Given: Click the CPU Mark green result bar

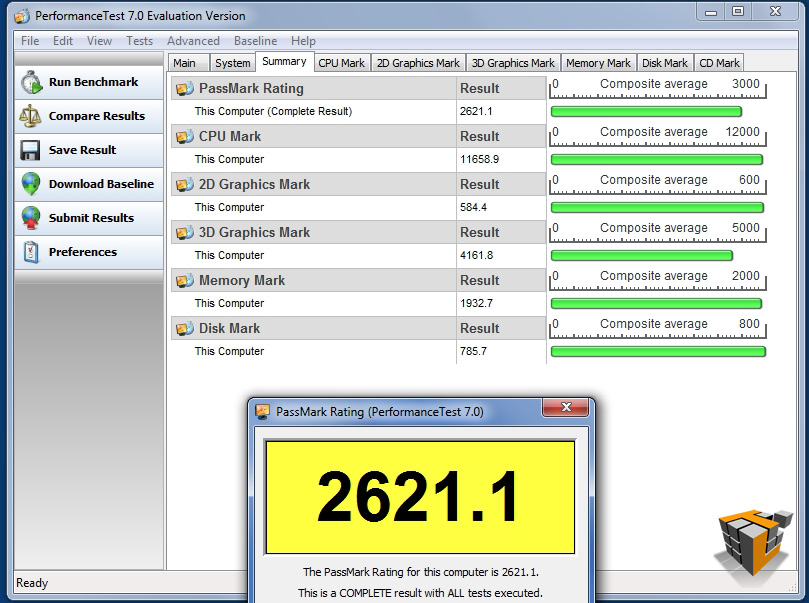Looking at the screenshot, I should point(657,159).
